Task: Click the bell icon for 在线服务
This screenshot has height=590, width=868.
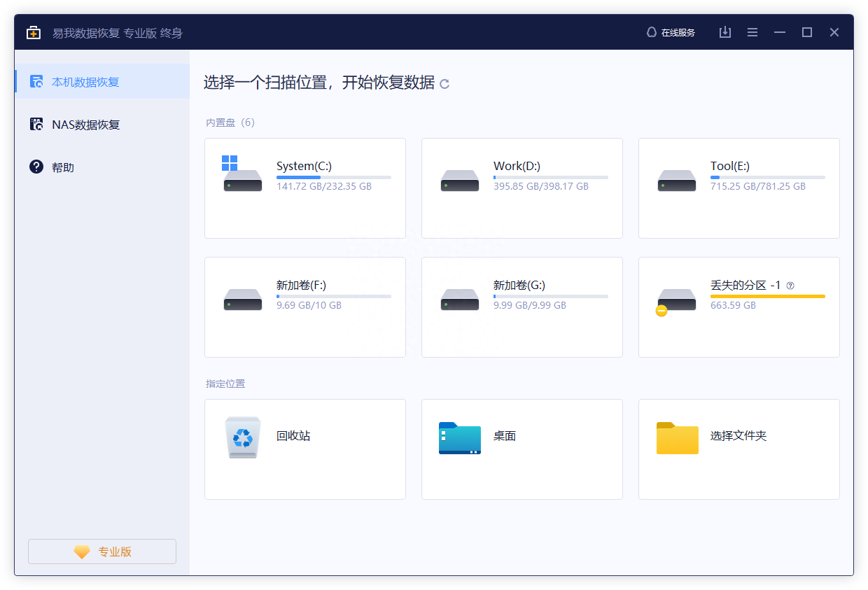Action: [x=651, y=32]
